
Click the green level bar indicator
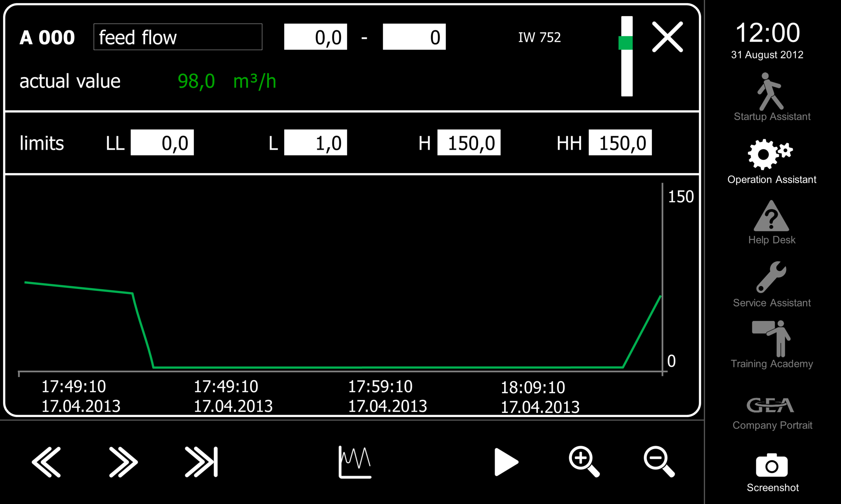(x=626, y=56)
